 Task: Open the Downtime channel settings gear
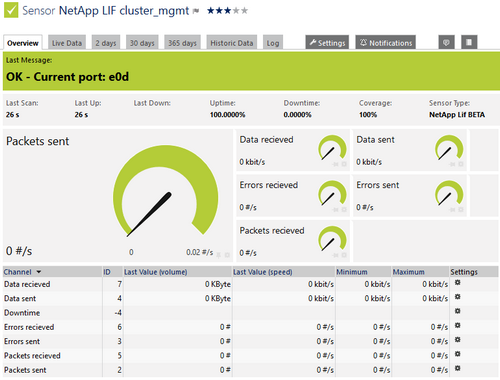pyautogui.click(x=458, y=311)
